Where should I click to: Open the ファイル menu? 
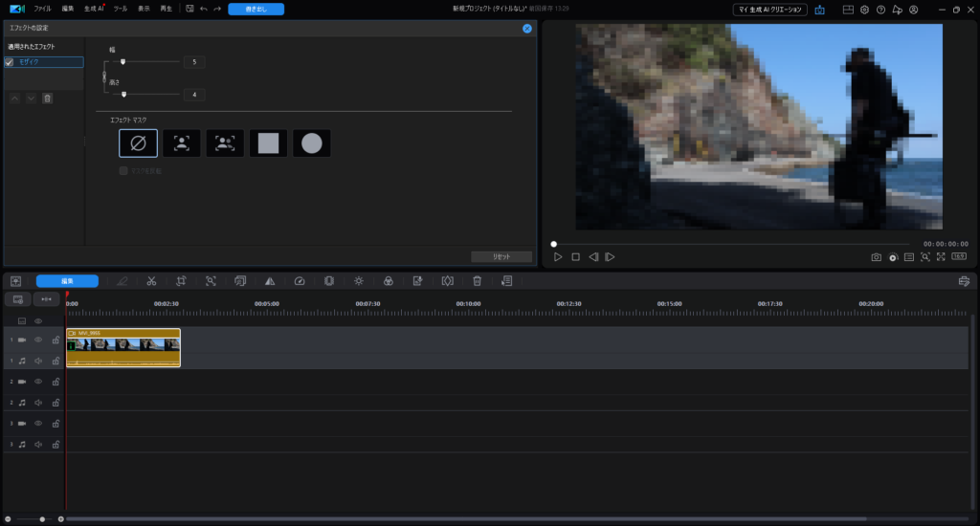[42, 9]
